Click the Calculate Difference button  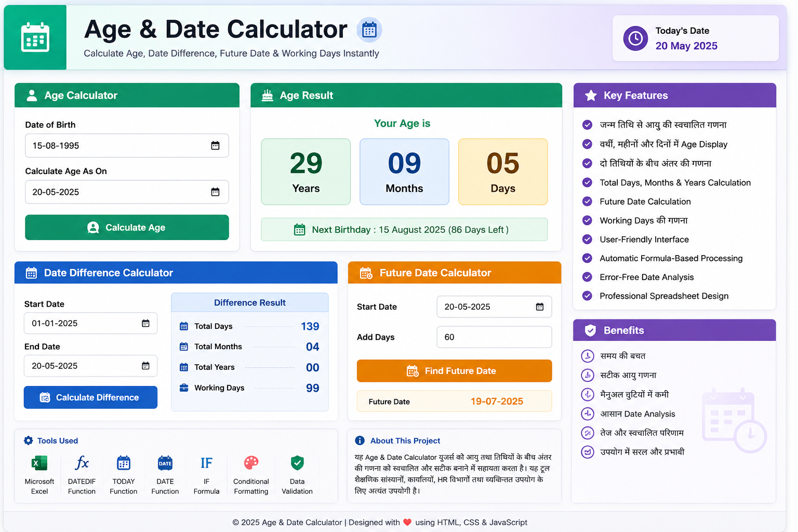coord(90,397)
